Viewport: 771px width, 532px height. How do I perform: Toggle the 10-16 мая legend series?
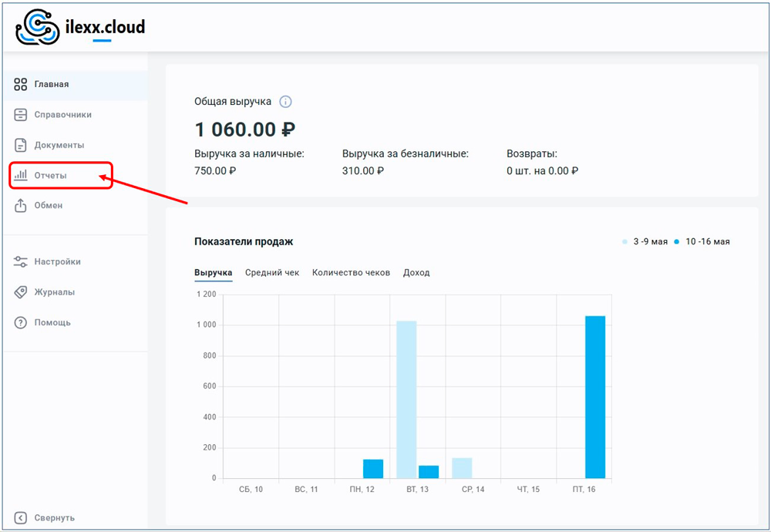(x=702, y=241)
